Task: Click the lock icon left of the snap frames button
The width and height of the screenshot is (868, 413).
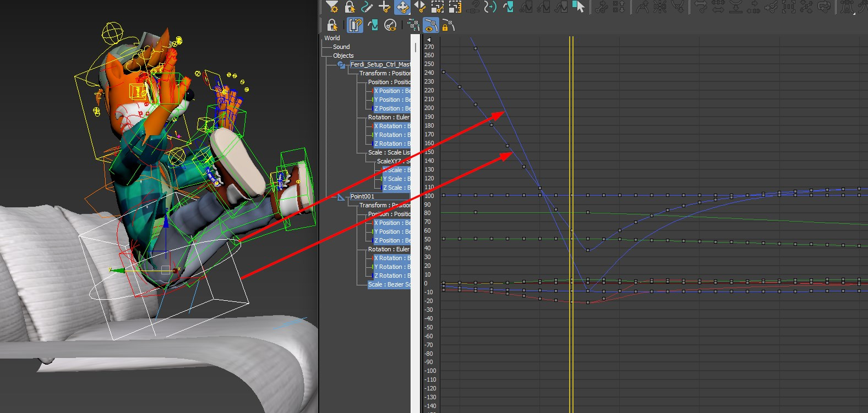Action: [x=332, y=25]
